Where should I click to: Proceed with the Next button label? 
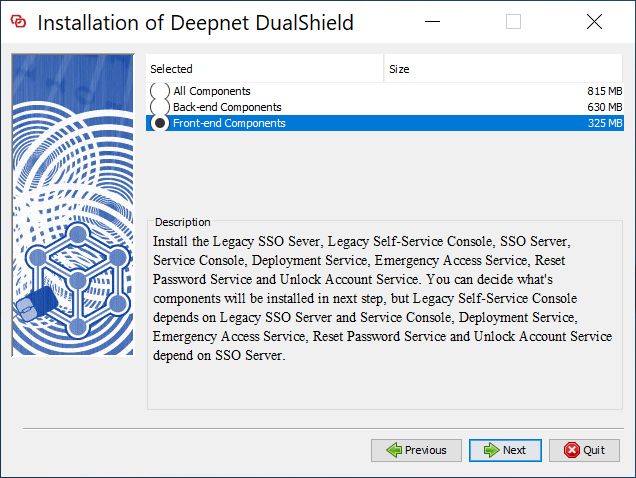click(x=514, y=450)
